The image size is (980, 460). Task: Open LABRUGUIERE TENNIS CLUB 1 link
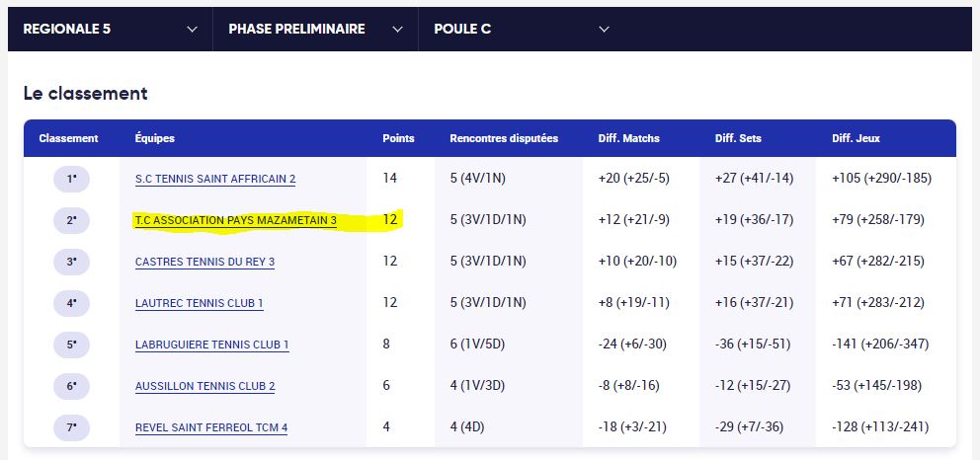211,345
